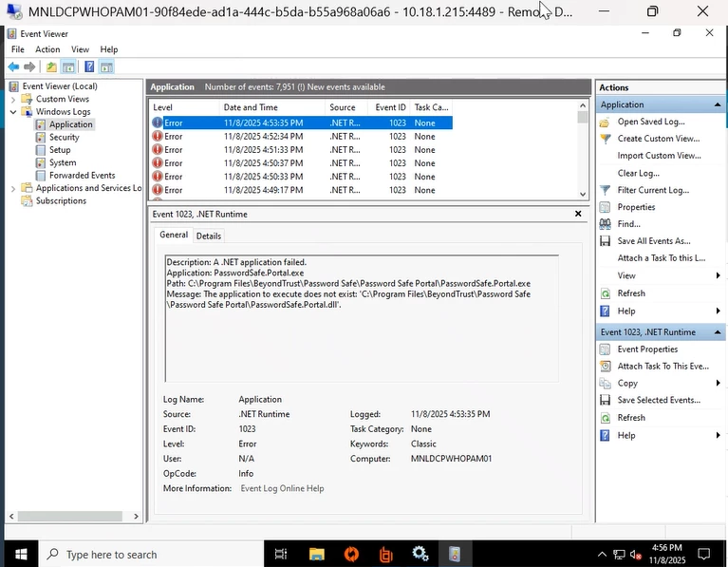Screen dimensions: 728x567
Task: Open the Settings gear icon on taskbar
Action: pos(420,554)
